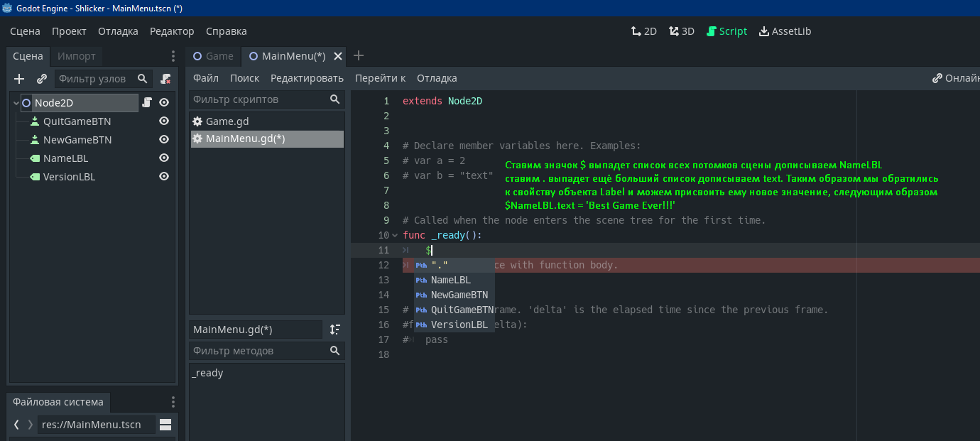Close the MainMenu(*) scene tab
Viewport: 980px width, 441px height.
tap(338, 56)
